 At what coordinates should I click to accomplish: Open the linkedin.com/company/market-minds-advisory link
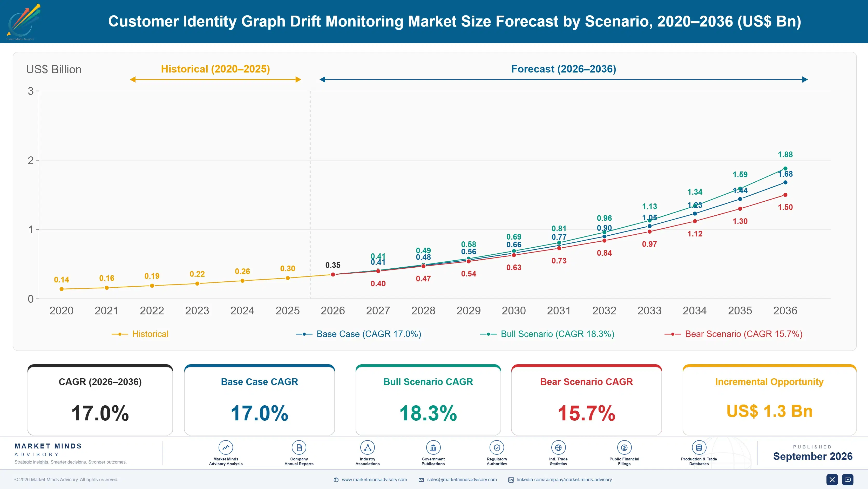[564, 480]
